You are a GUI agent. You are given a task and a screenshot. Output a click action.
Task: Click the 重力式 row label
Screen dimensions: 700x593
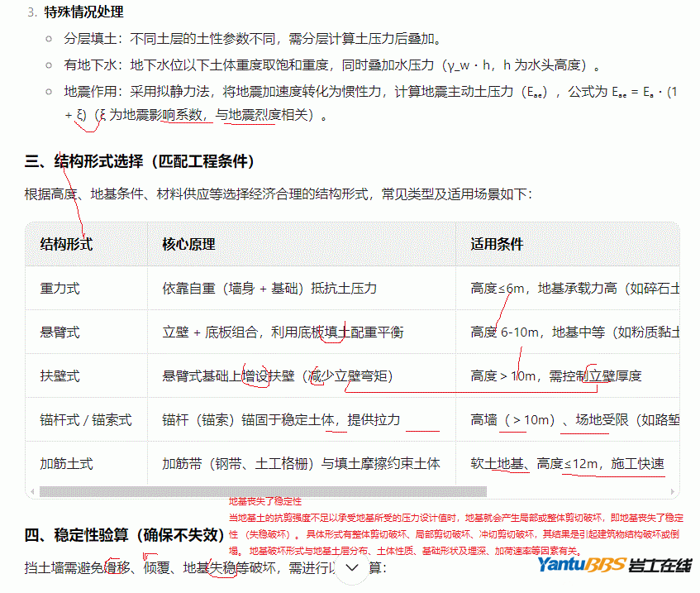click(x=60, y=289)
